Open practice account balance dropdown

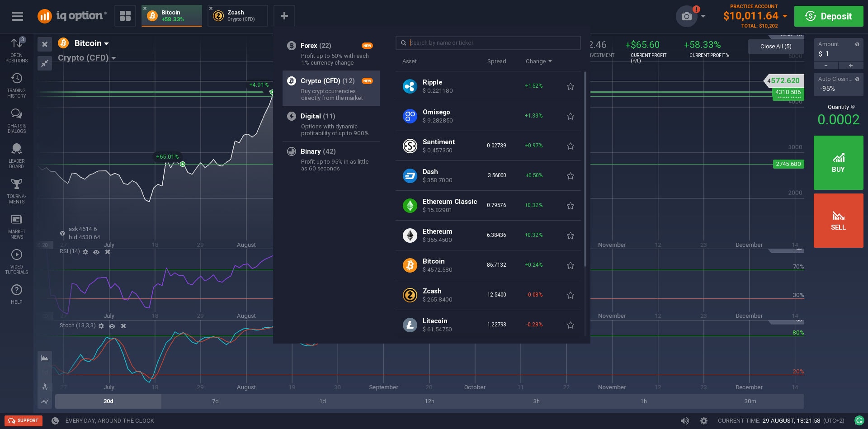click(x=785, y=16)
